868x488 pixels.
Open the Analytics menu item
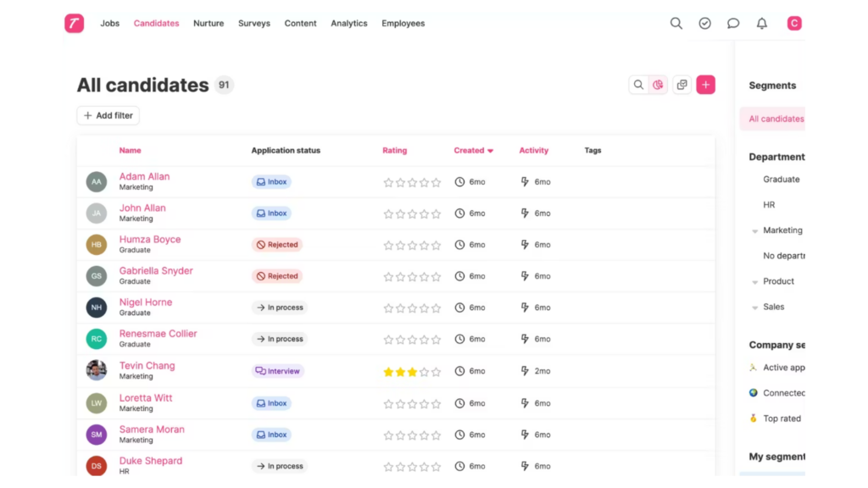[348, 24]
